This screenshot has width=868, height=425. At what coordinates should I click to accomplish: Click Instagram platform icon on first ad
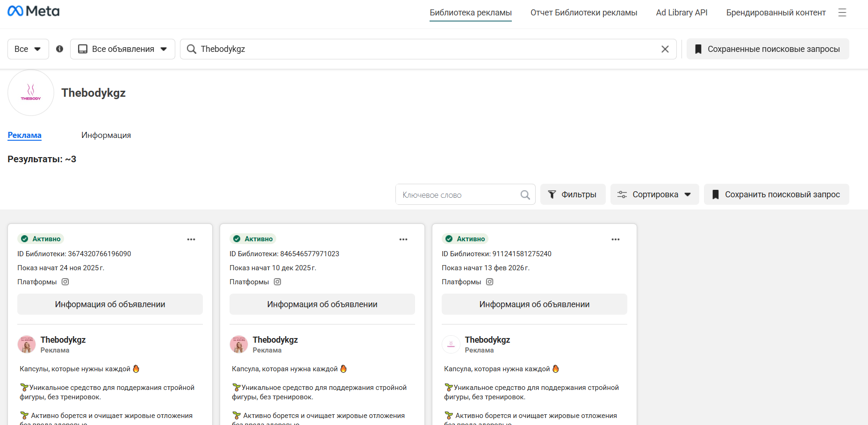[65, 282]
